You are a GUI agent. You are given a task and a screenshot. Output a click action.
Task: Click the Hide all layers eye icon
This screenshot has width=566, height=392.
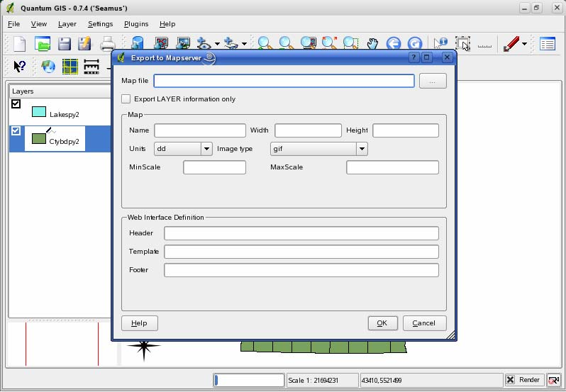pyautogui.click(x=204, y=43)
